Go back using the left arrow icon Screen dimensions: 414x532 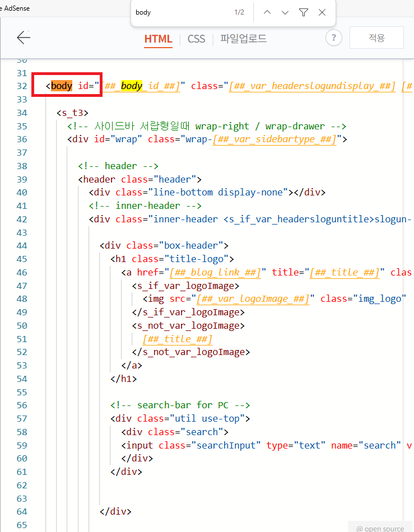24,38
